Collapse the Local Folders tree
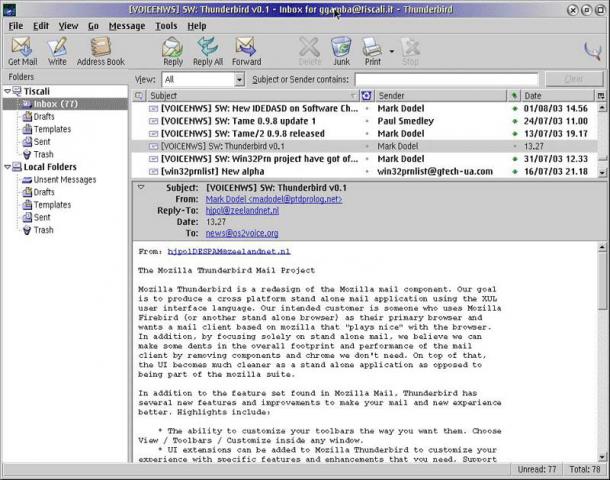Image resolution: width=610 pixels, height=480 pixels. pyautogui.click(x=7, y=167)
